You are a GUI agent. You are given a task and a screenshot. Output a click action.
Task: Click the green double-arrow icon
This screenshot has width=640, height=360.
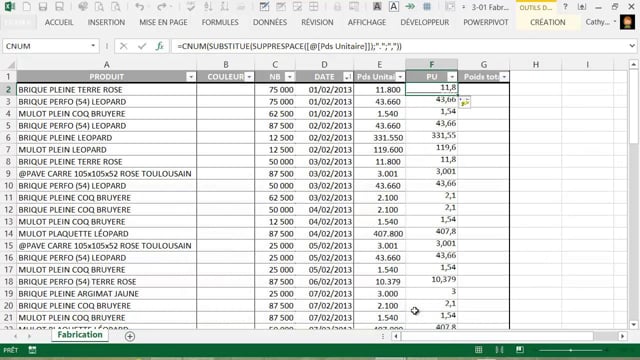(410, 7)
